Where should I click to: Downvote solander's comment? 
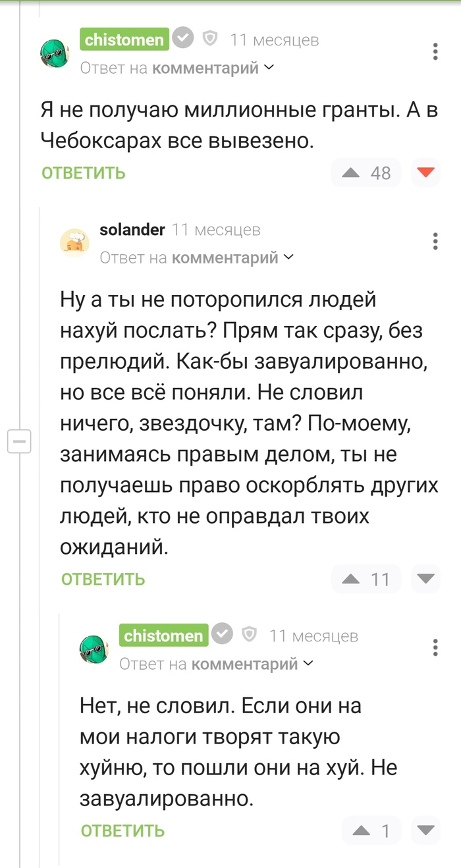coord(426,580)
